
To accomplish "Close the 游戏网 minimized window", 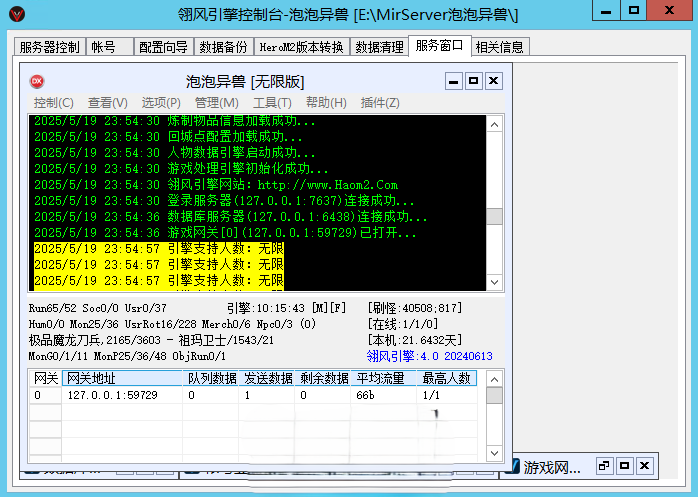I will point(644,467).
